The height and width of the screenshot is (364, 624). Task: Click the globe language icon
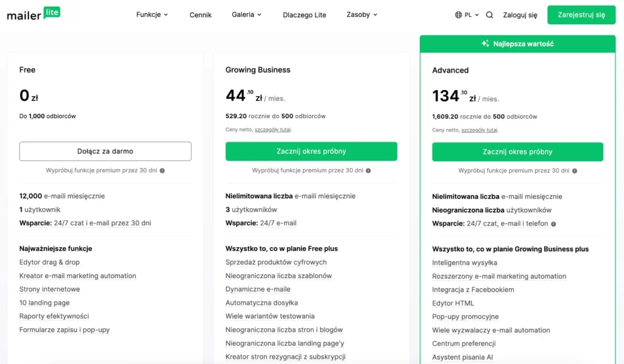pyautogui.click(x=458, y=15)
